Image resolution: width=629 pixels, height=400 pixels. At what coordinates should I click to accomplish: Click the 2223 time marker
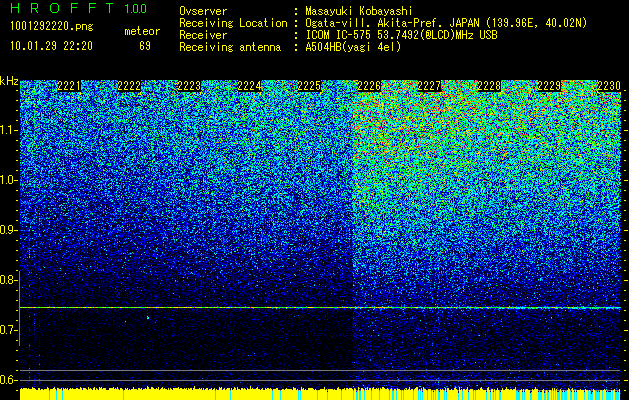pyautogui.click(x=189, y=86)
